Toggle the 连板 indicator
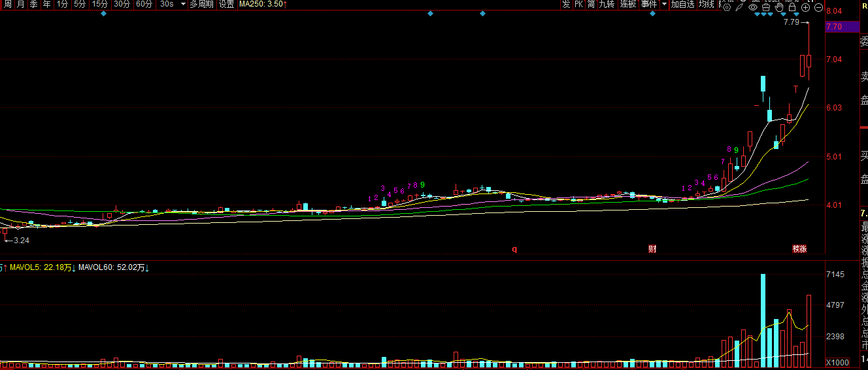The image size is (868, 370). pos(628,4)
